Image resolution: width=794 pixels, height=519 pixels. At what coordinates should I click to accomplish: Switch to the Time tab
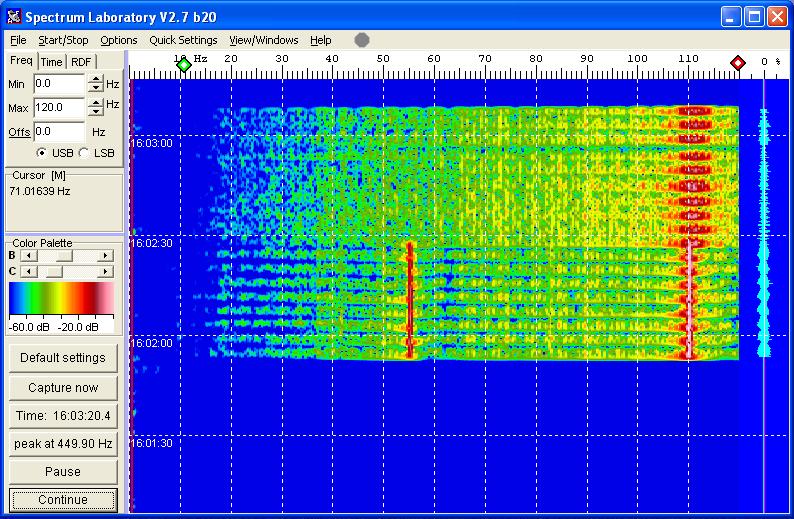pos(52,62)
